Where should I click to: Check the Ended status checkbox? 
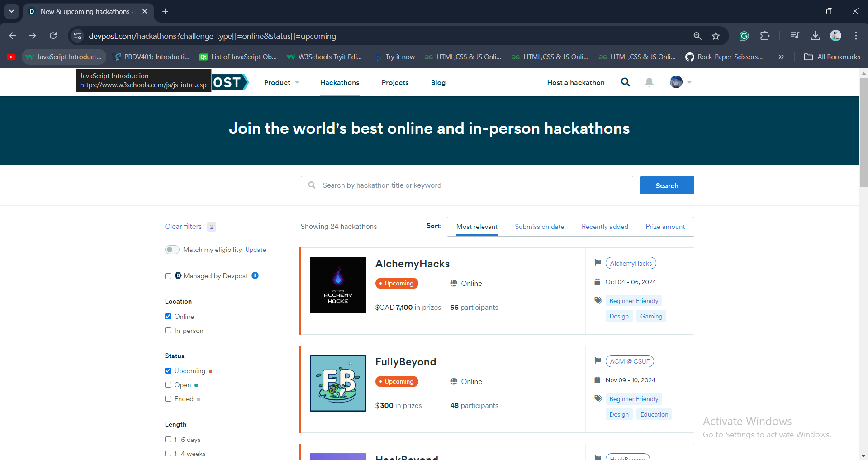point(168,399)
